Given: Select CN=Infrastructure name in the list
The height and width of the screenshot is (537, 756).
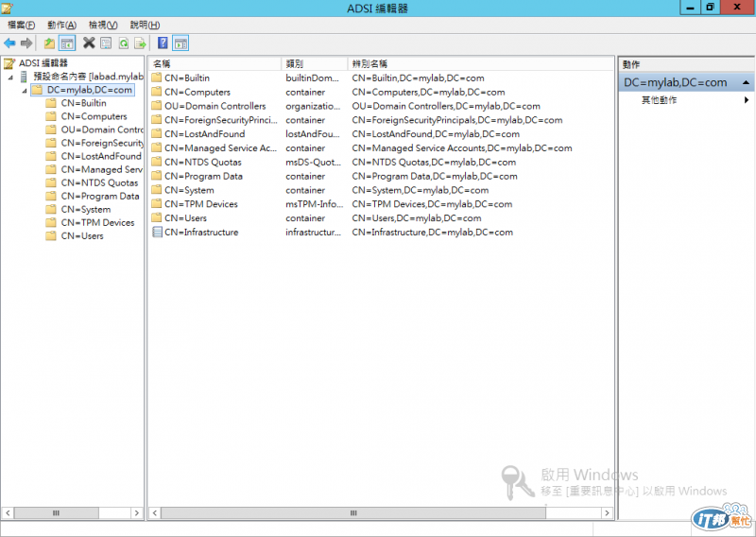Looking at the screenshot, I should point(201,232).
